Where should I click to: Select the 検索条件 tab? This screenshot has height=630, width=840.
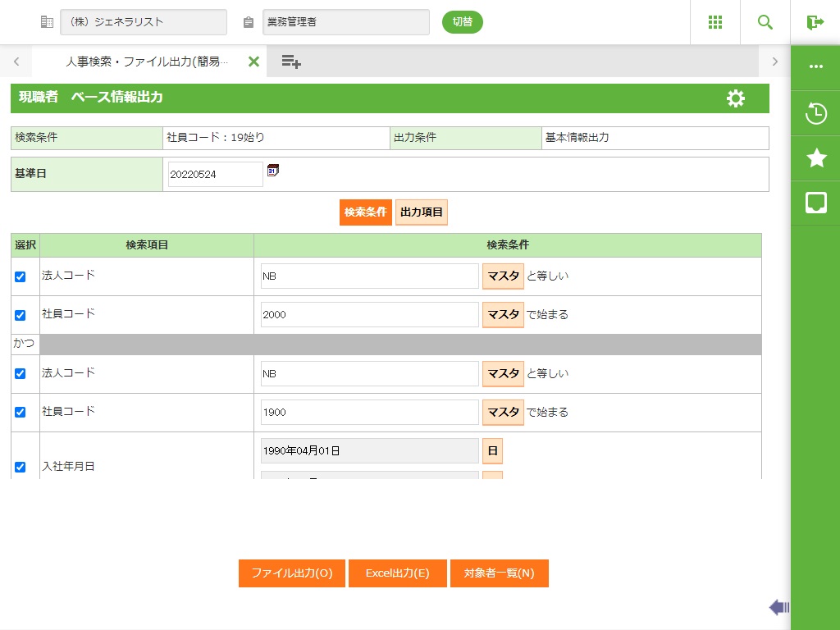[365, 212]
